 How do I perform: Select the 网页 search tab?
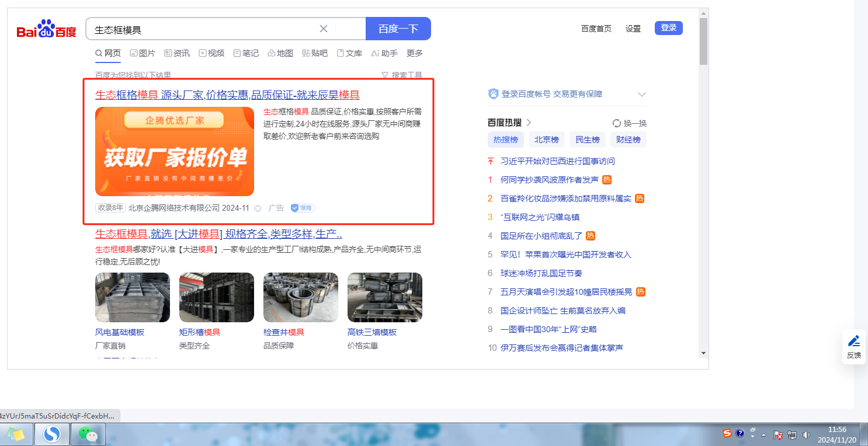click(108, 53)
